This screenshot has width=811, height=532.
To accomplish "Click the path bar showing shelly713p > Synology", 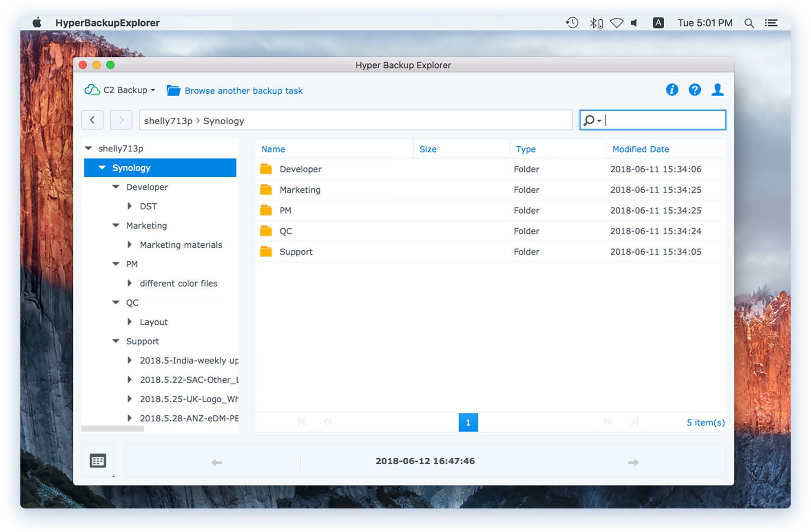I will [x=356, y=120].
